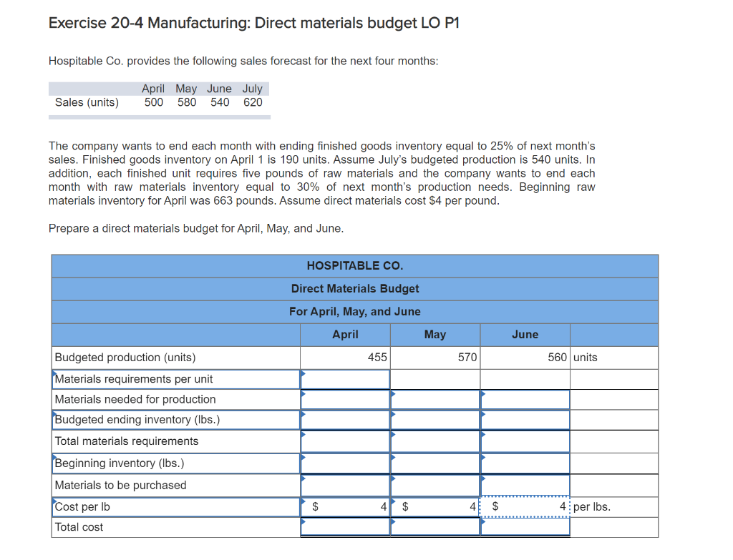Screen dimensions: 733x560
Task: Select the April Materials needed for production cell
Action: point(345,399)
